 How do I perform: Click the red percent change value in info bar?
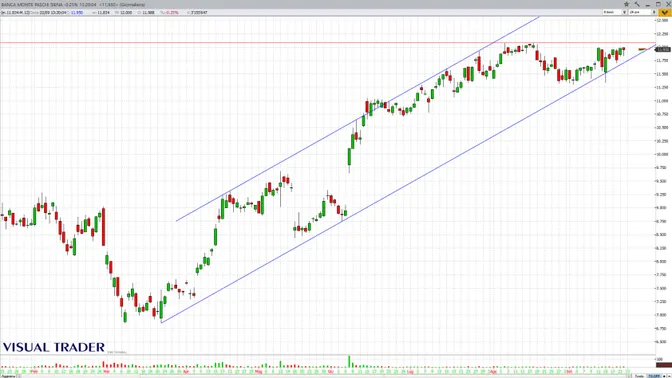point(172,12)
